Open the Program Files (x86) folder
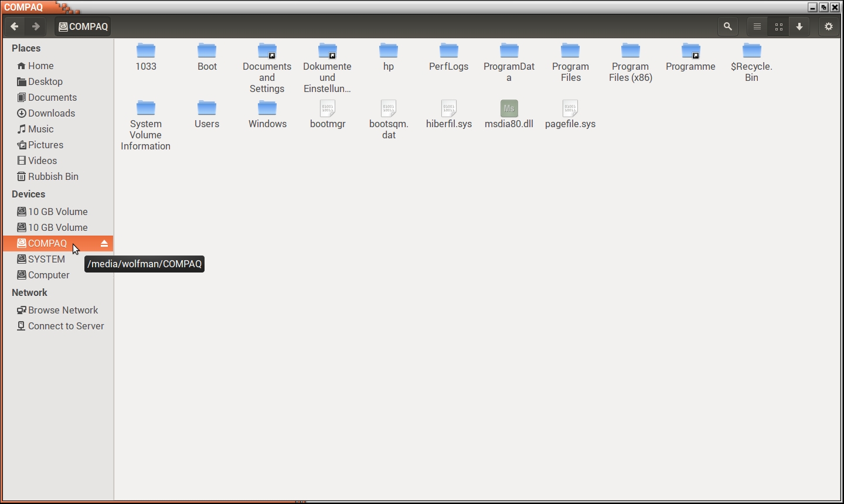The image size is (844, 504). (631, 51)
